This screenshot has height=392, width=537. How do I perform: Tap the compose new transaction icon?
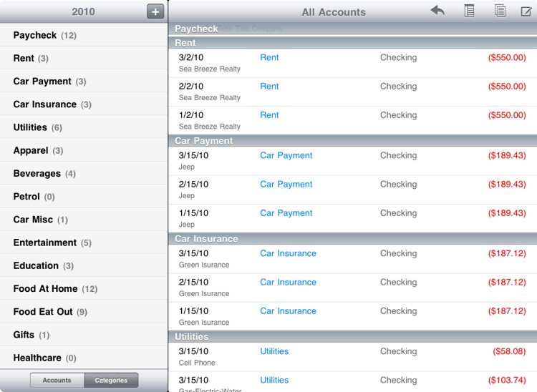tap(526, 11)
